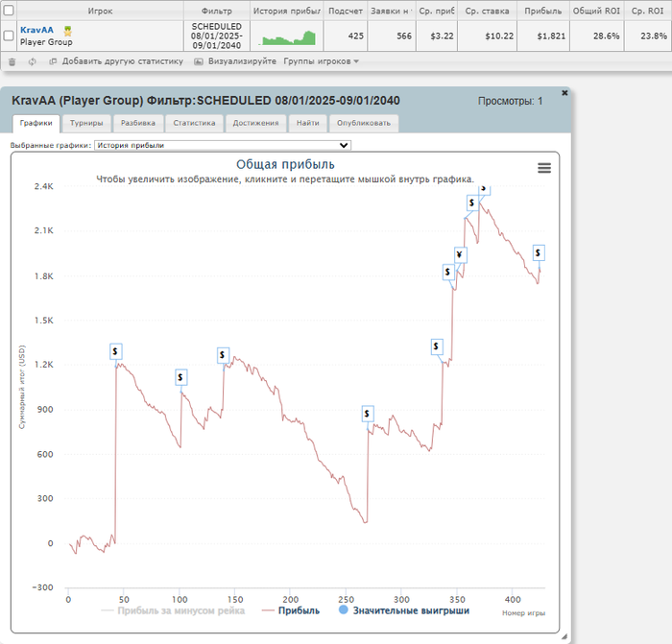Sort by the Ср. ставка column header

tap(488, 11)
